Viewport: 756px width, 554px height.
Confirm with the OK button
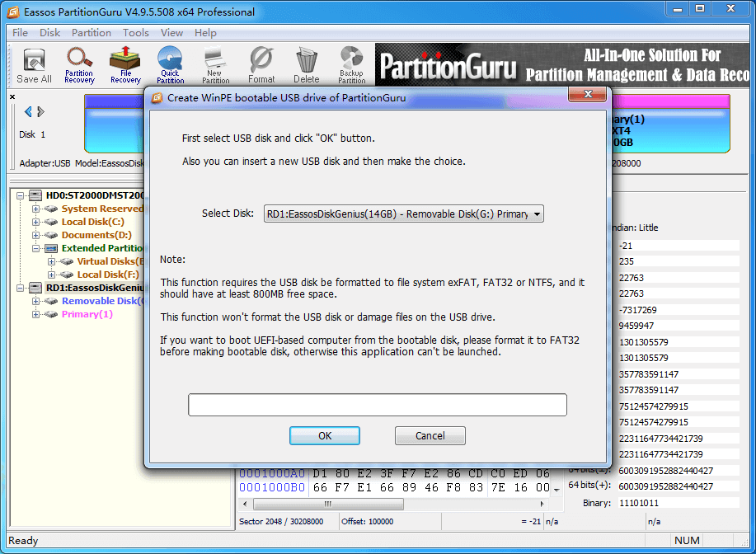[325, 436]
